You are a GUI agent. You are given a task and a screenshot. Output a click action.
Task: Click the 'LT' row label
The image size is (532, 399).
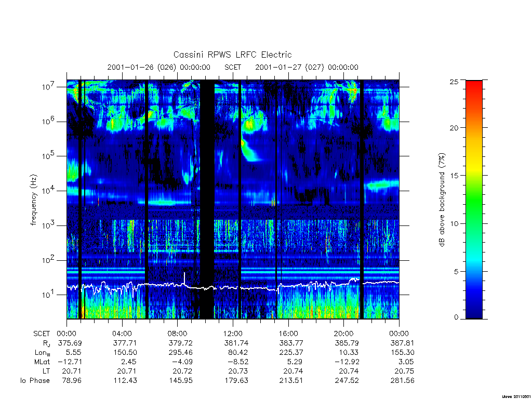46,371
